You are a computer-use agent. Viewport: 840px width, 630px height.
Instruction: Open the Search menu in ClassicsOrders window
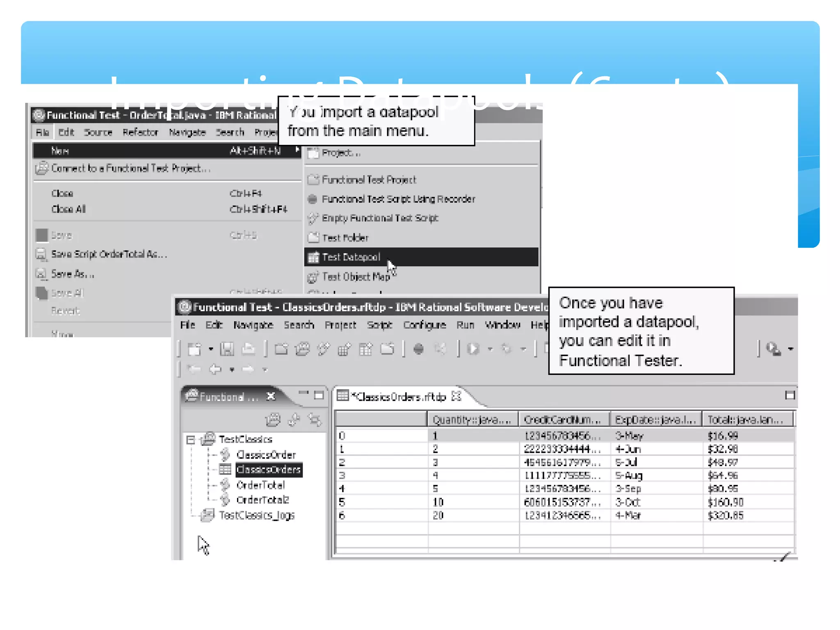click(299, 325)
